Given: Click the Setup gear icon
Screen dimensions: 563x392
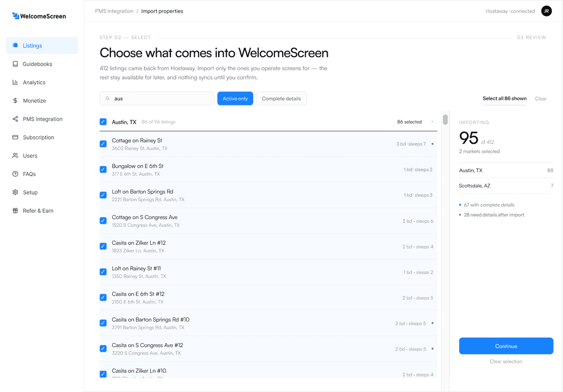Looking at the screenshot, I should pos(15,192).
